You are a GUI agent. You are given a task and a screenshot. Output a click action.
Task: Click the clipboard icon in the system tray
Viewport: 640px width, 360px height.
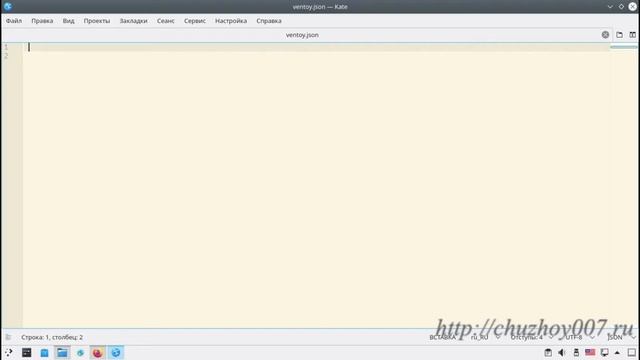pos(548,352)
